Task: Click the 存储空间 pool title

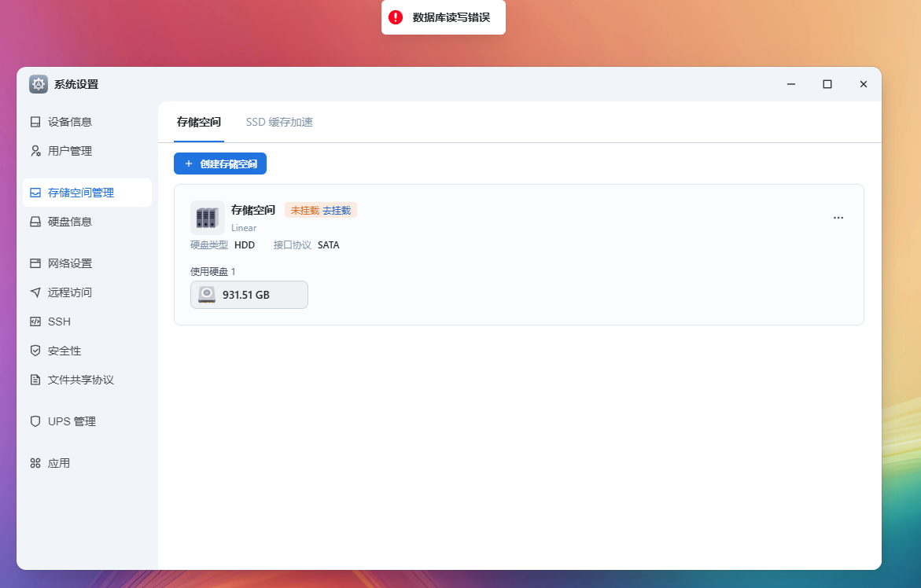Action: (x=253, y=210)
